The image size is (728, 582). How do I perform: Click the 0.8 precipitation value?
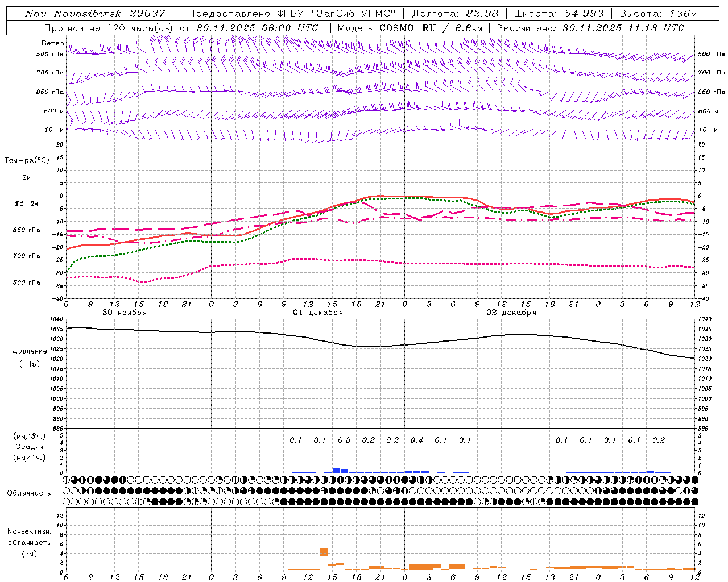pos(344,440)
